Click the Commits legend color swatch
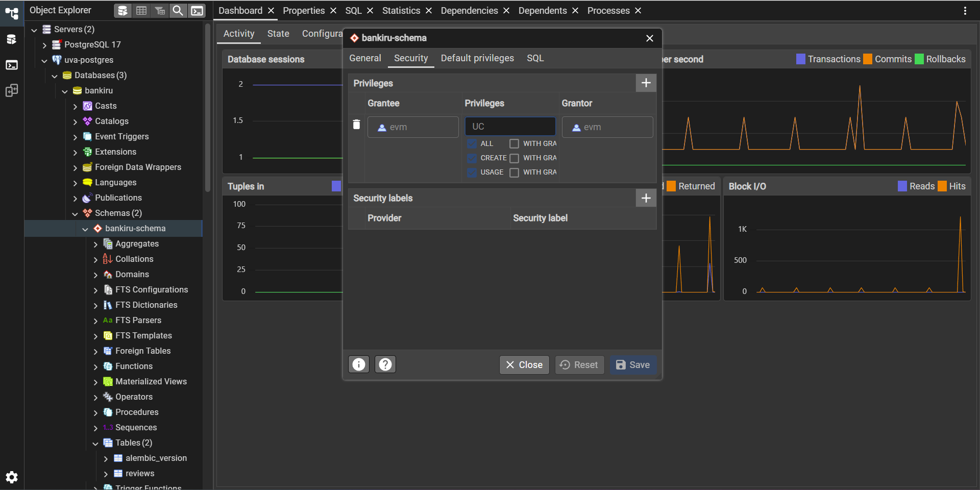980x490 pixels. pos(867,59)
